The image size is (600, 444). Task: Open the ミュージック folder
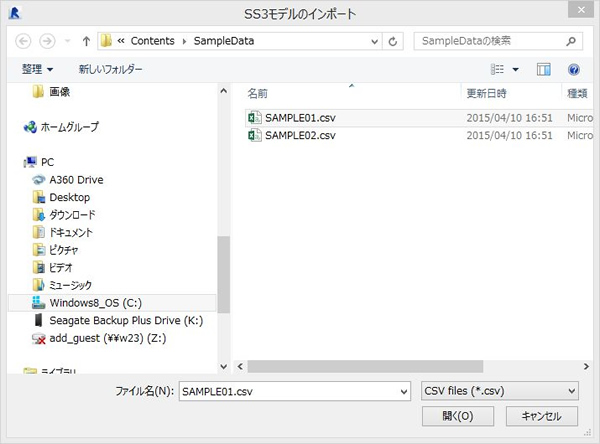click(62, 286)
